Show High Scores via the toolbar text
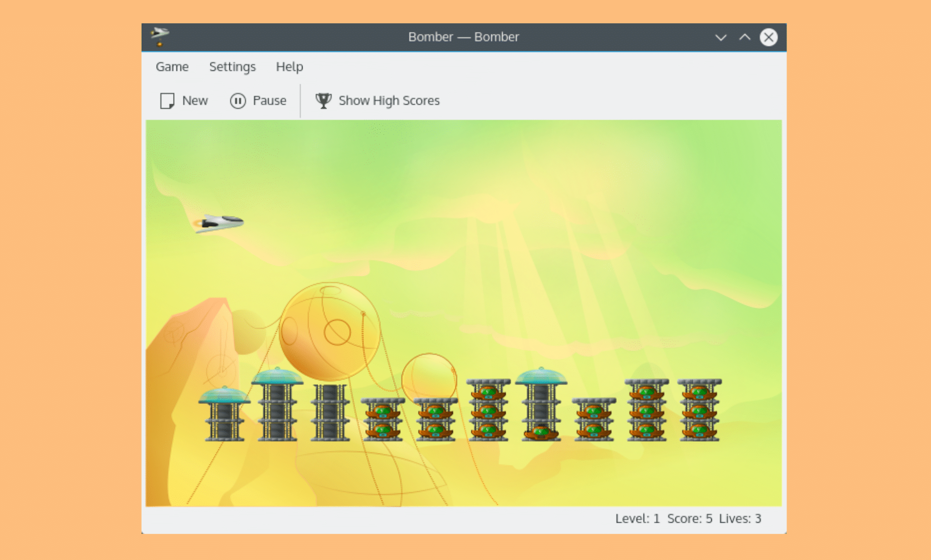931x560 pixels. click(x=389, y=101)
